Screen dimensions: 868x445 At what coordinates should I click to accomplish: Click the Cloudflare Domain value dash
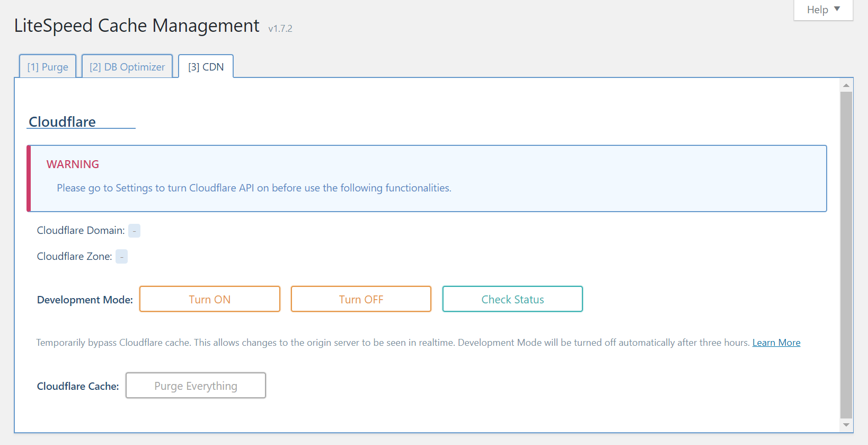[134, 231]
